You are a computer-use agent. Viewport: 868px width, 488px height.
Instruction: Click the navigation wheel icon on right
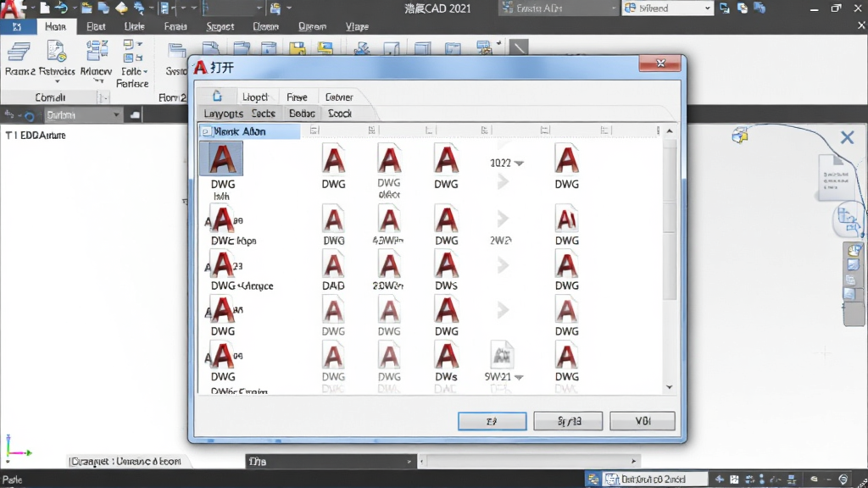click(x=848, y=218)
